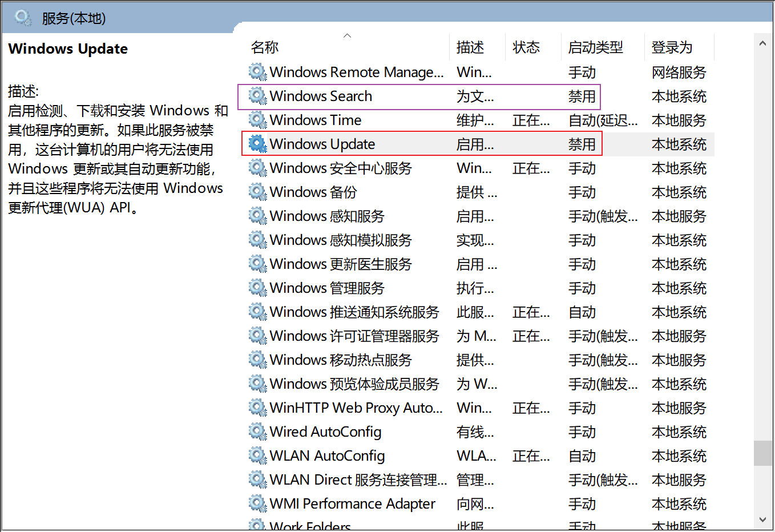
Task: Sort services by 名称 column header
Action: [x=265, y=47]
